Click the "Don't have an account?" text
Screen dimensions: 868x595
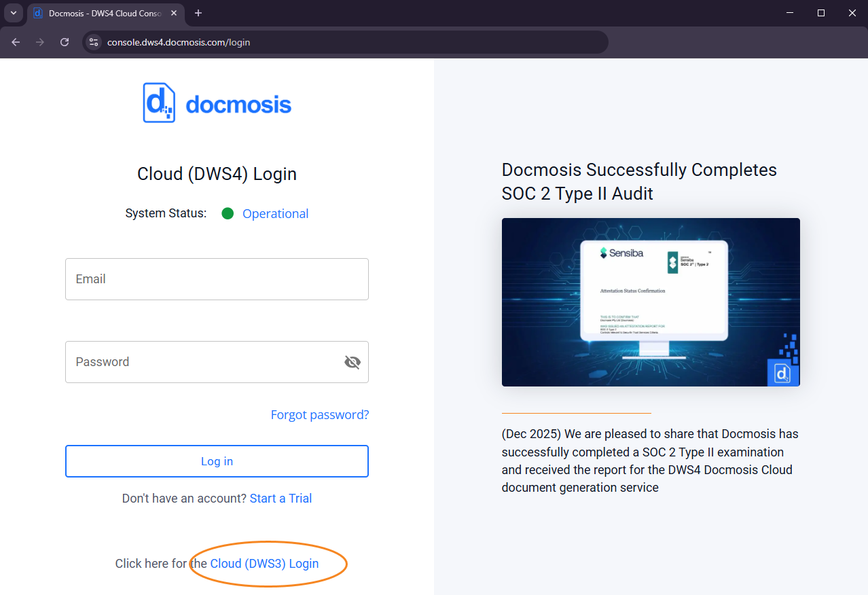184,499
